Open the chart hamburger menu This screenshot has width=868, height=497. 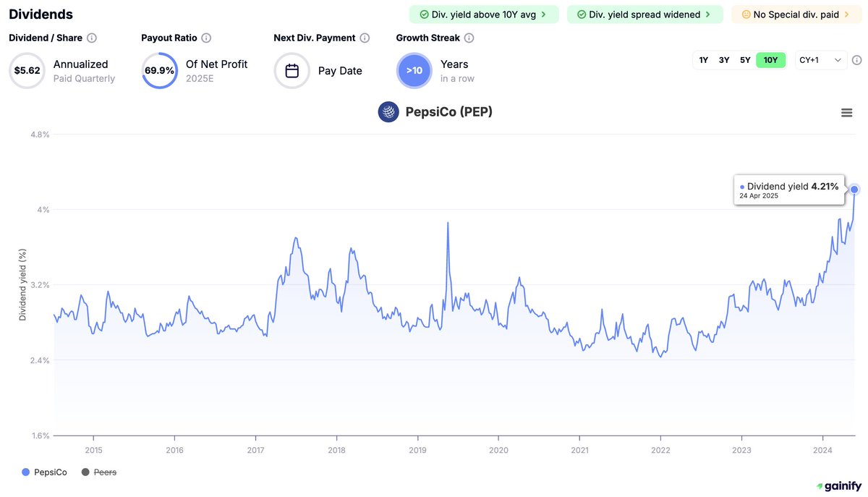click(846, 112)
